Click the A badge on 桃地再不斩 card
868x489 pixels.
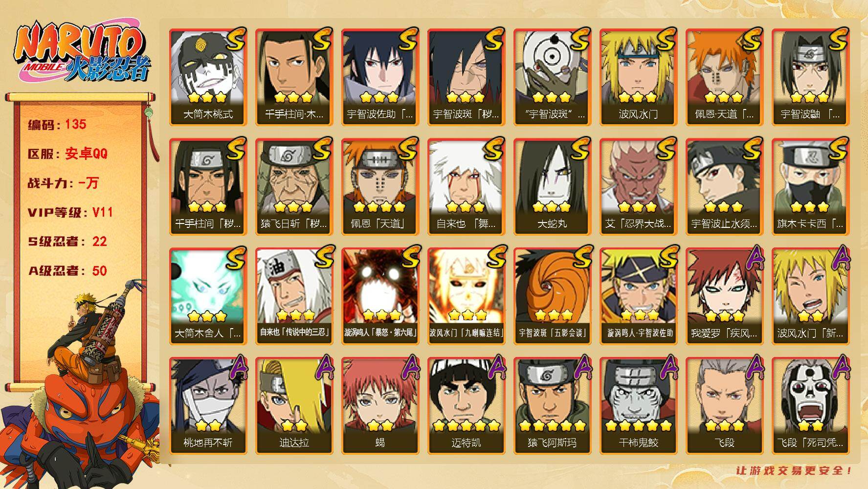[235, 369]
